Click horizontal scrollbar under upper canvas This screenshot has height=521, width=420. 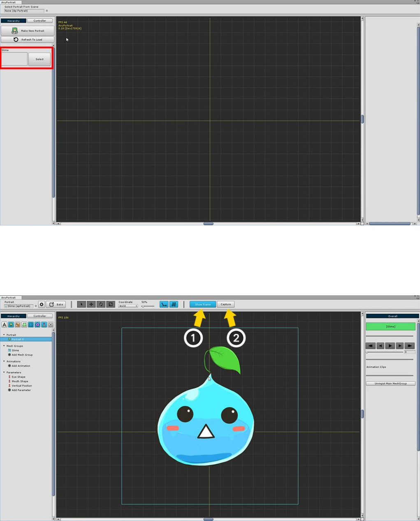click(209, 224)
